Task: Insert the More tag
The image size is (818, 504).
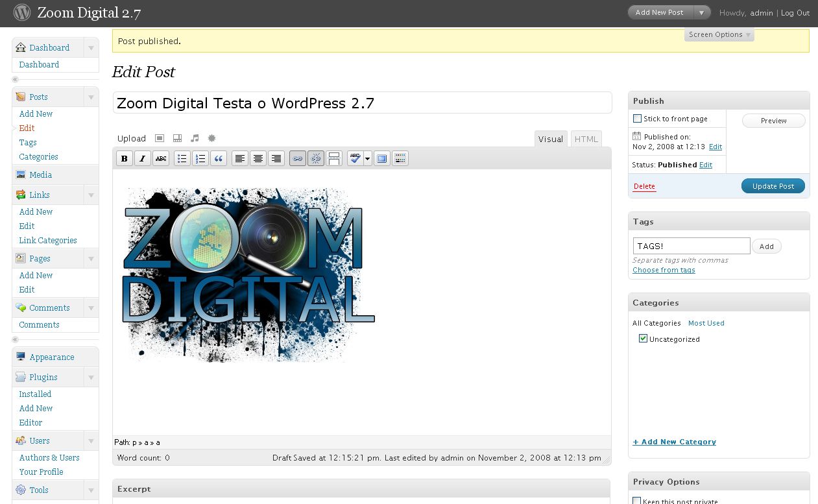Action: click(x=334, y=158)
